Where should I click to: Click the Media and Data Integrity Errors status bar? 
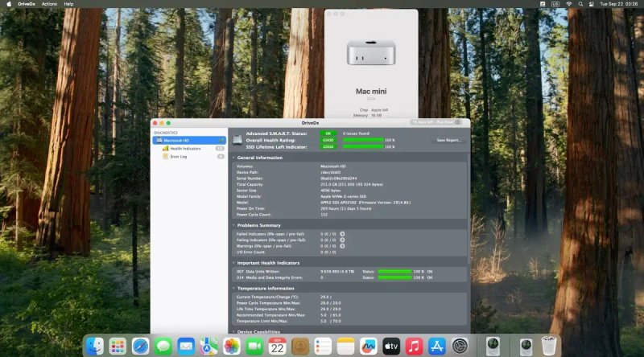[x=394, y=278]
